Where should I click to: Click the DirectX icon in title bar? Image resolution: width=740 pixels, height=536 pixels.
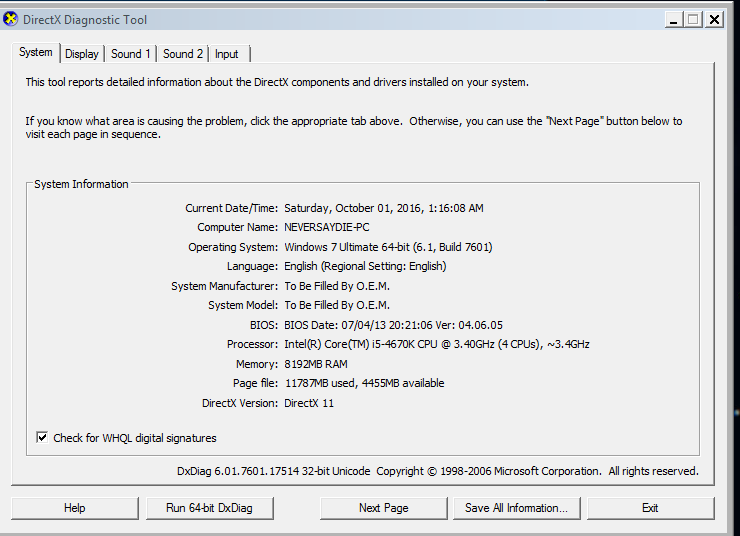coord(11,19)
